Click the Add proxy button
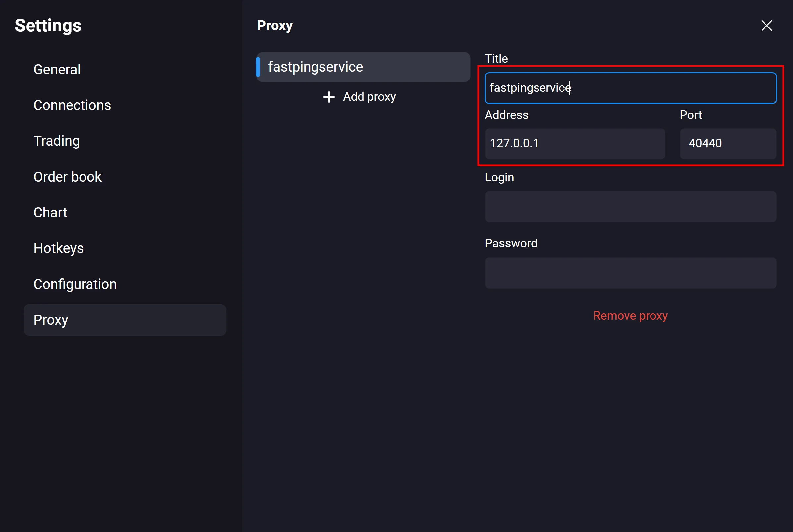This screenshot has height=532, width=793. (369, 97)
